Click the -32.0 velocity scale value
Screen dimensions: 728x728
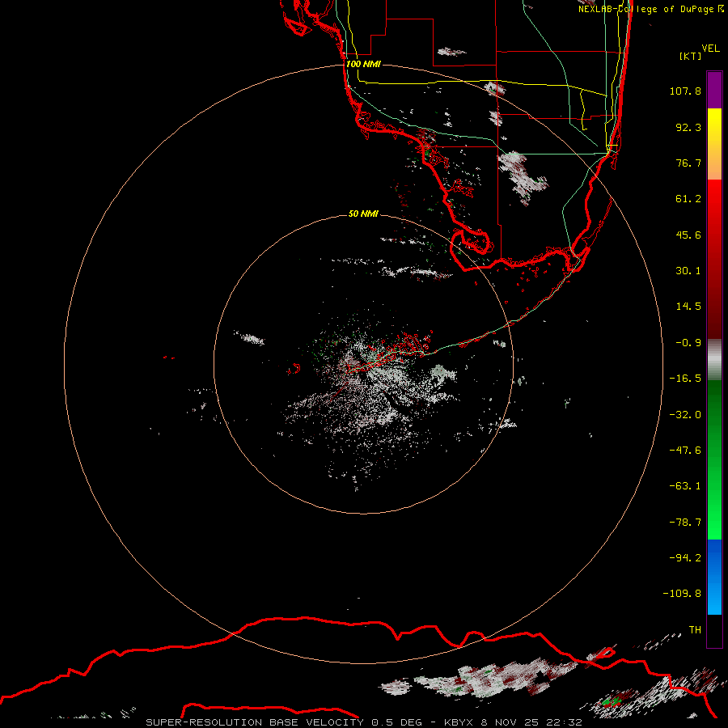click(685, 415)
